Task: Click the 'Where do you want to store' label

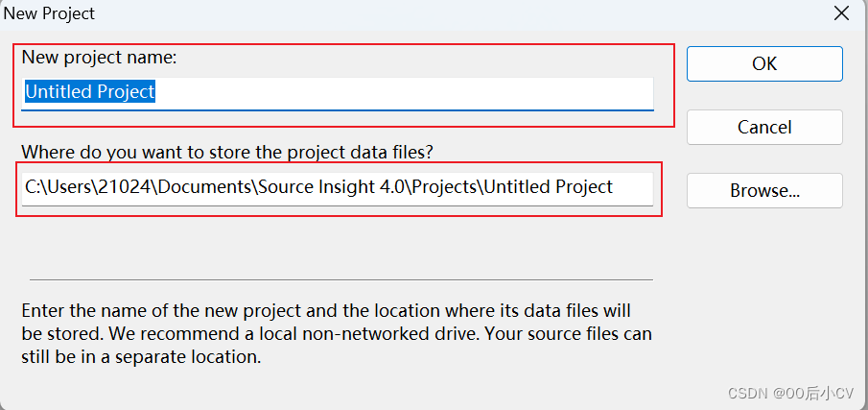Action: pos(227,152)
